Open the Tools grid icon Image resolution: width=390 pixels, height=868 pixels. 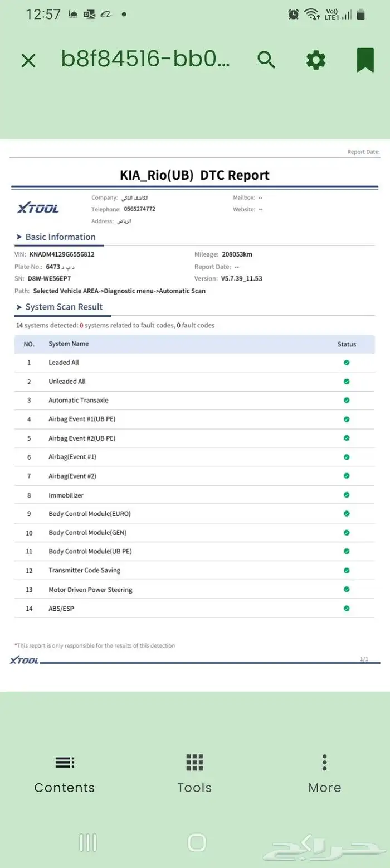(194, 762)
